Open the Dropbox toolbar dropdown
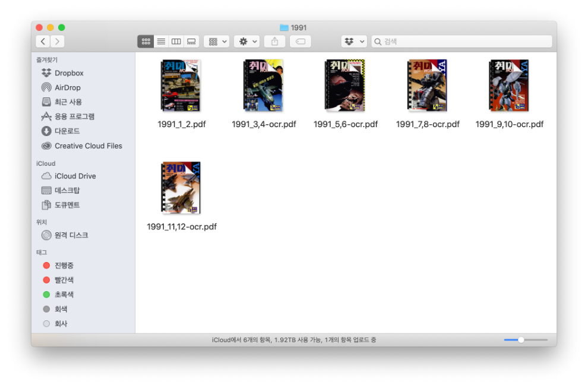 [x=354, y=42]
